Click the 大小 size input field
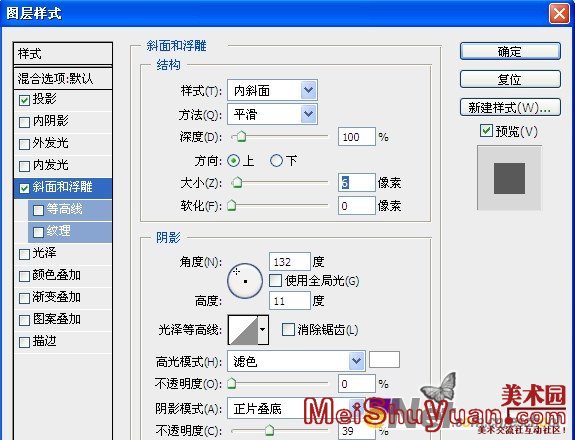The width and height of the screenshot is (575, 440). tap(356, 183)
